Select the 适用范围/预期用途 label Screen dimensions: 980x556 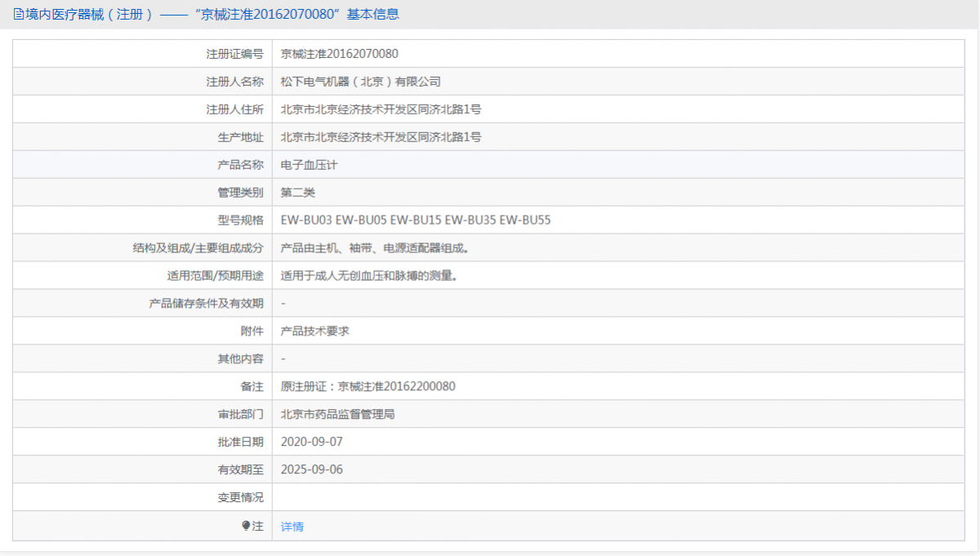[215, 276]
